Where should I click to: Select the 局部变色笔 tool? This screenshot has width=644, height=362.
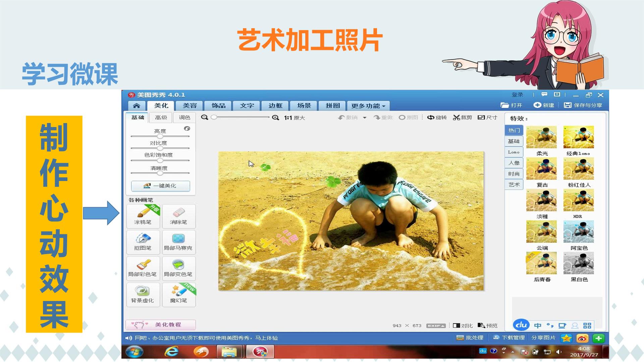pyautogui.click(x=179, y=268)
